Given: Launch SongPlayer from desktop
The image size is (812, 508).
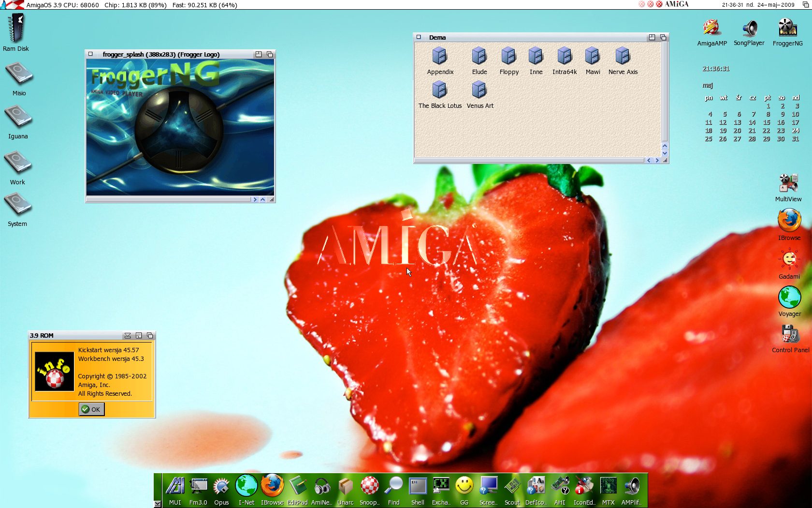Looking at the screenshot, I should 749,32.
